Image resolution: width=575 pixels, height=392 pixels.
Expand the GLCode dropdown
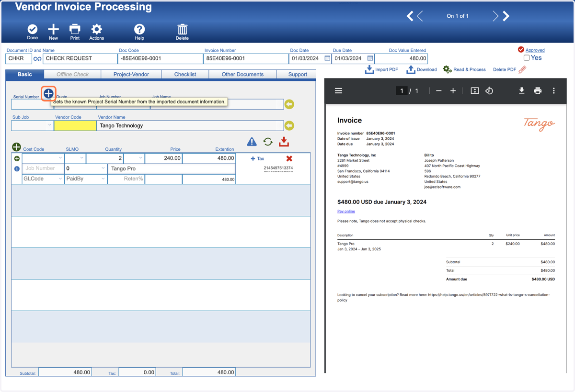click(60, 179)
